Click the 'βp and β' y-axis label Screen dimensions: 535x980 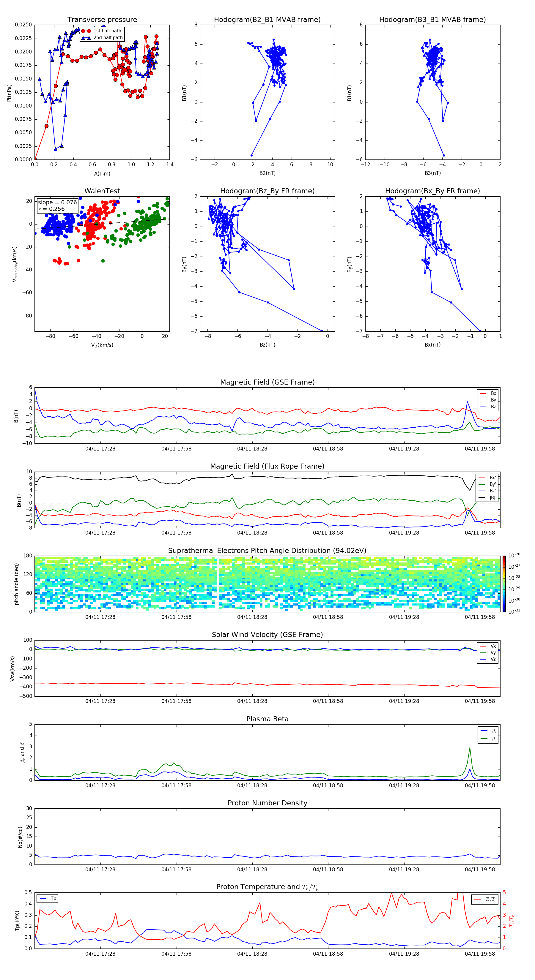(x=22, y=752)
